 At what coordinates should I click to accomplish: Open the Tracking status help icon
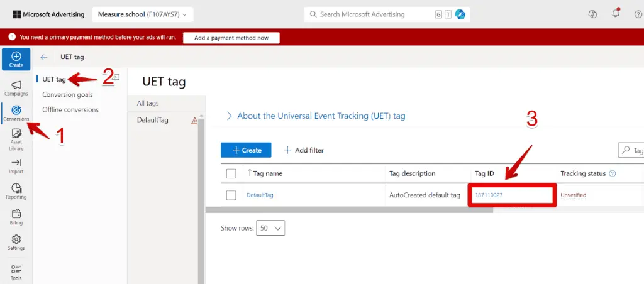coord(612,173)
